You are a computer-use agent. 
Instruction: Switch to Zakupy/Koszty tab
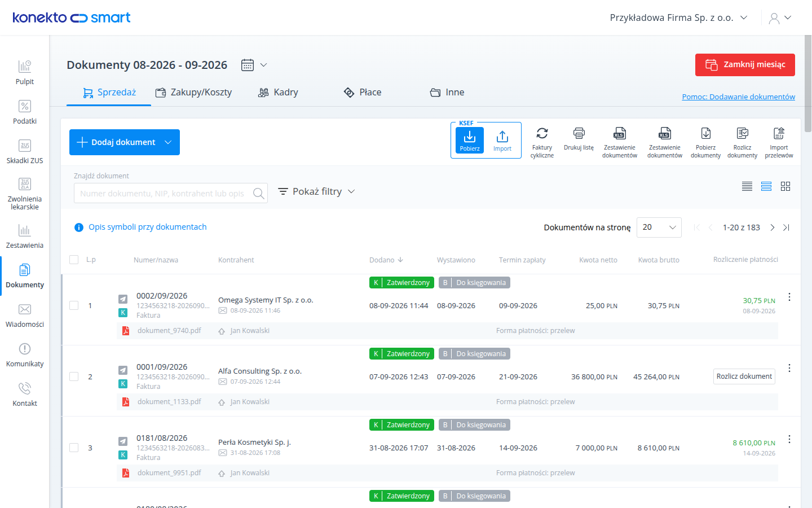point(193,93)
